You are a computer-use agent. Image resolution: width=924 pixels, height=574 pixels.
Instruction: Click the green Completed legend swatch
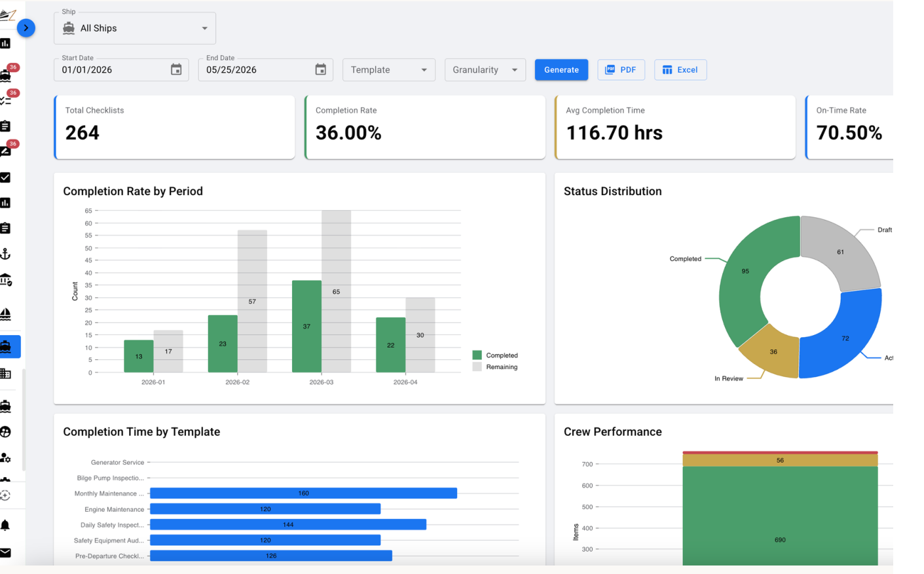(x=477, y=355)
